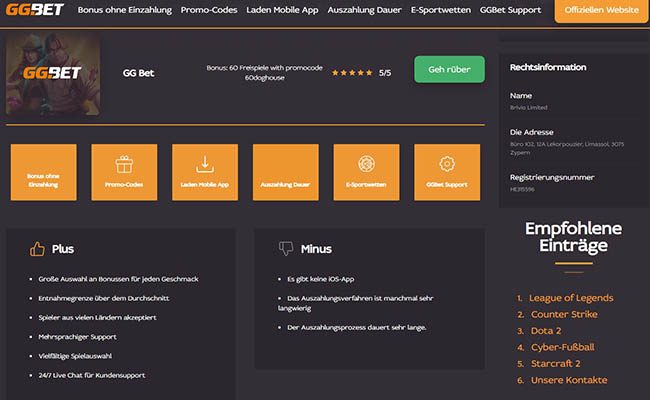Open the Bonus ohne Einzahlung orange tile
The height and width of the screenshot is (400, 650).
pyautogui.click(x=44, y=172)
